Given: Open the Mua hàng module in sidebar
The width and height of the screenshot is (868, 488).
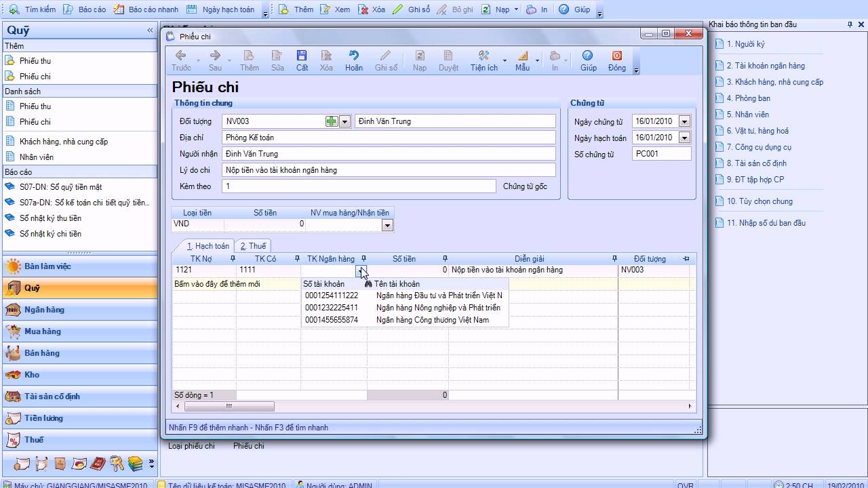Looking at the screenshot, I should click(x=79, y=331).
